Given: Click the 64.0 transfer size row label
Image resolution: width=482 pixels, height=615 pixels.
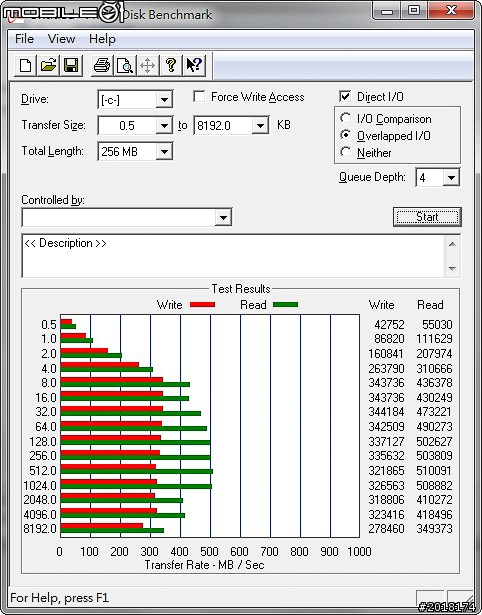Looking at the screenshot, I should point(46,426).
